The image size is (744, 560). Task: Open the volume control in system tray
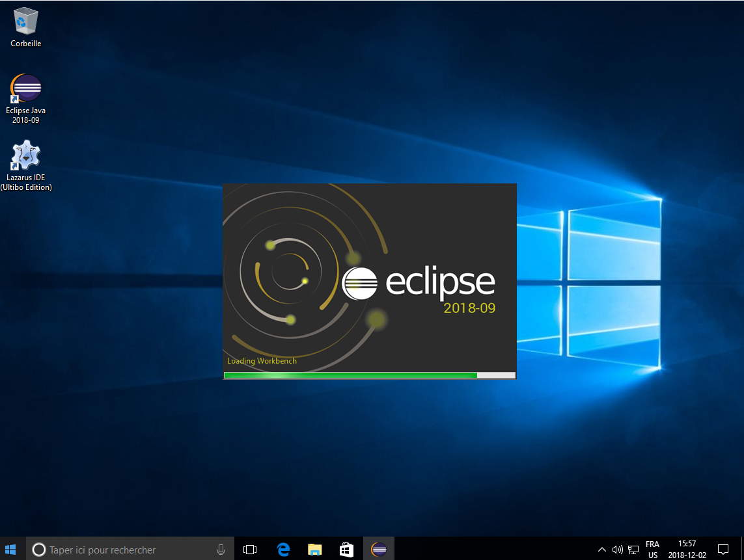click(x=617, y=550)
